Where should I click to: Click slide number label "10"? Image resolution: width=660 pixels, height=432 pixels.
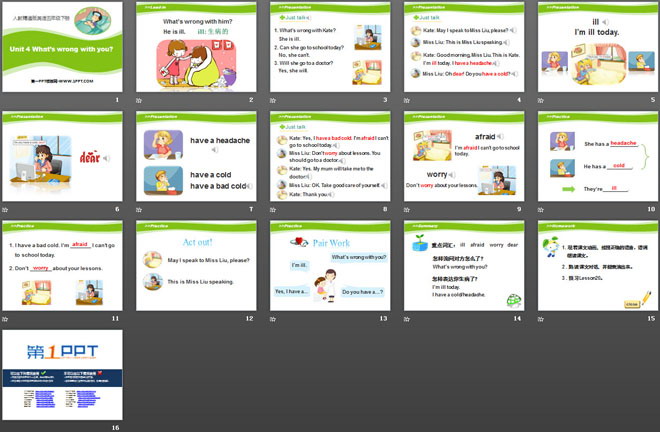tap(651, 209)
